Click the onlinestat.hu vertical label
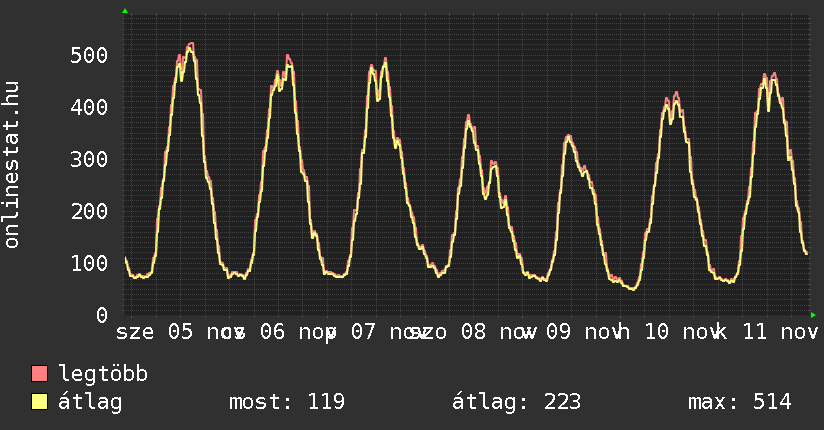 [13, 166]
